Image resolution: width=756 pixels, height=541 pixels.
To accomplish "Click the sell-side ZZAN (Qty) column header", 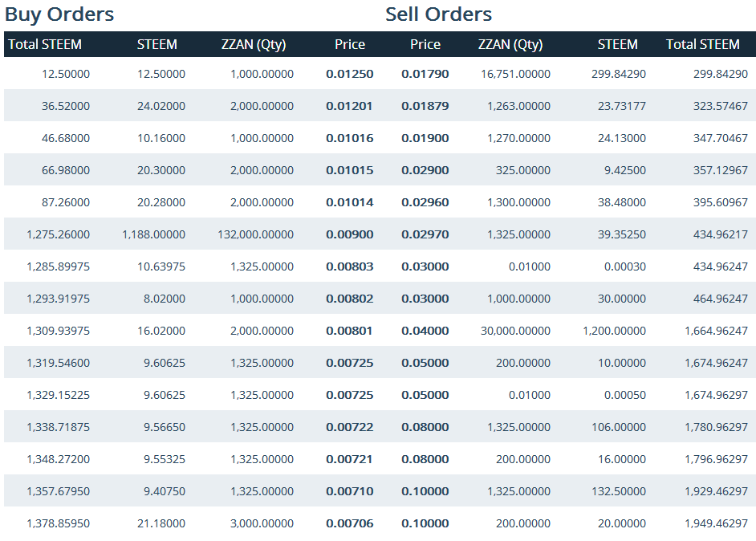I will (x=510, y=45).
